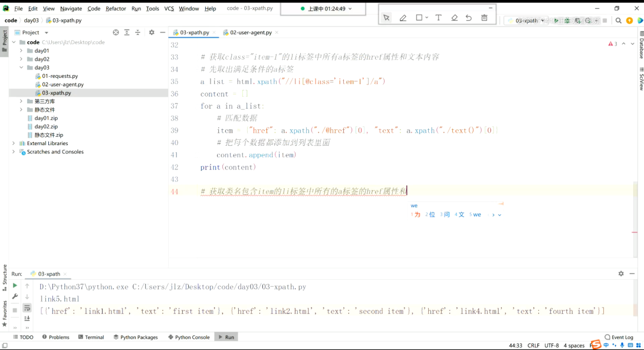Stop the running process in Run panel

pos(15,310)
